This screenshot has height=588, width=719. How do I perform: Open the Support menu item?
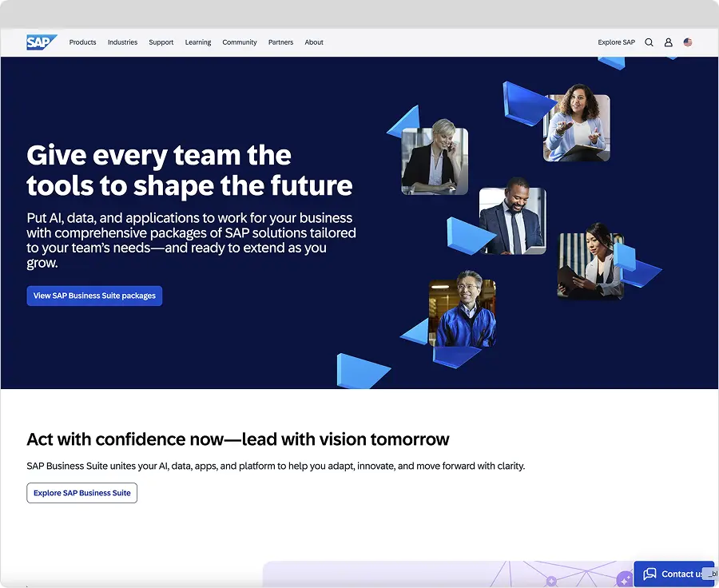(161, 42)
